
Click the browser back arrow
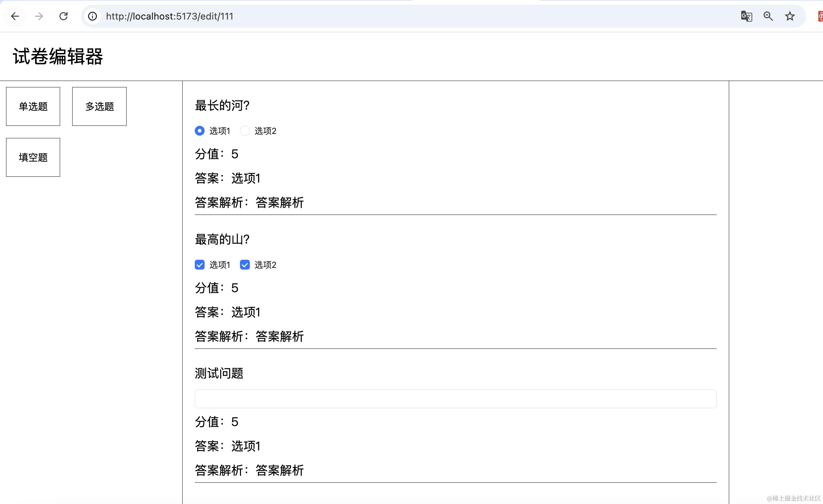[x=15, y=16]
